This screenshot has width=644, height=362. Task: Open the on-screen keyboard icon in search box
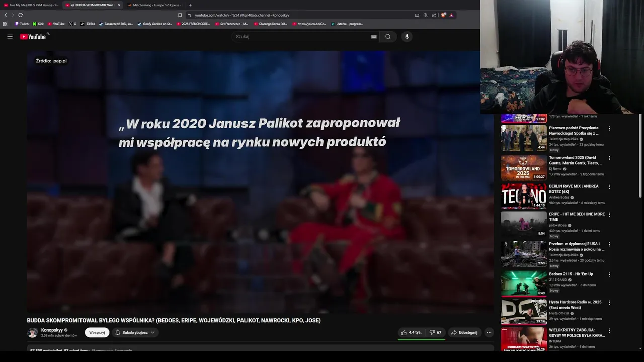[x=374, y=36]
